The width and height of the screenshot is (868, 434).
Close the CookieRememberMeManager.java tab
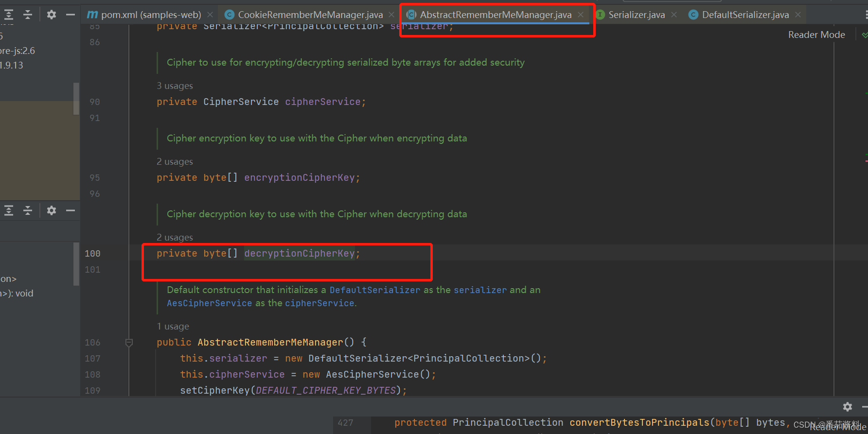pyautogui.click(x=391, y=15)
